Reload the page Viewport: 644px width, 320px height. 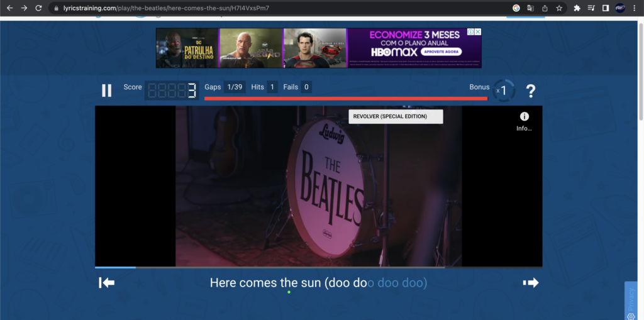pyautogui.click(x=38, y=8)
